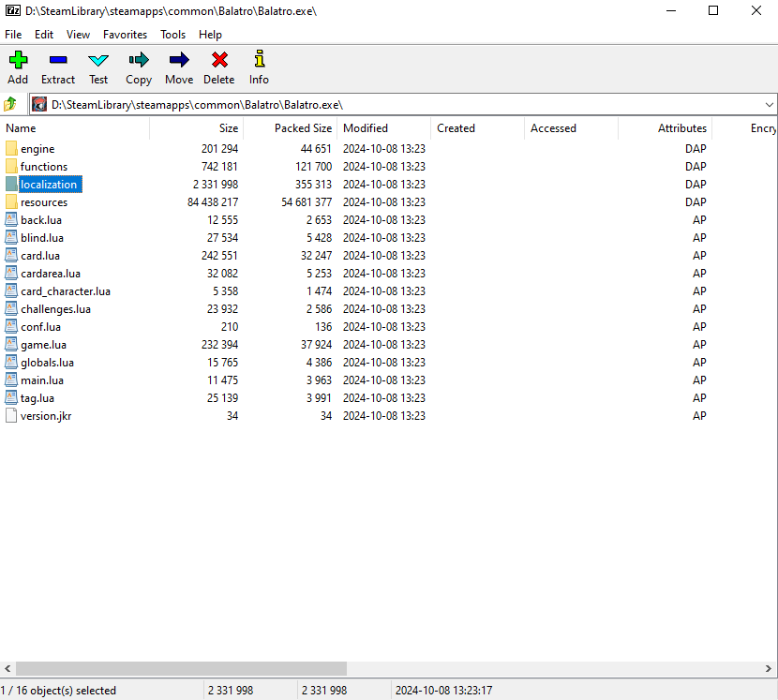
Task: Click status bar timestamp 2024-10-08 13:23:17
Action: click(x=443, y=690)
